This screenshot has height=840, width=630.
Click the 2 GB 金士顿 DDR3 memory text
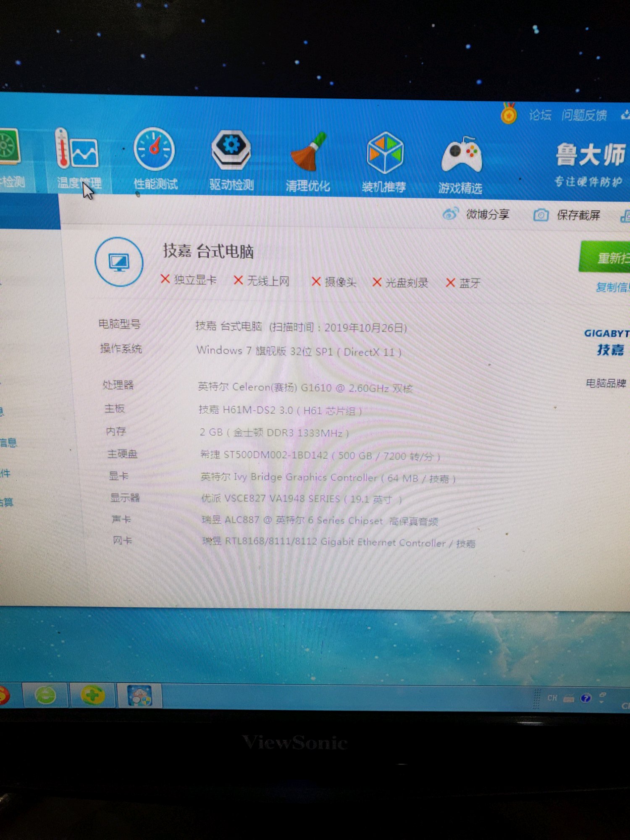point(274,433)
